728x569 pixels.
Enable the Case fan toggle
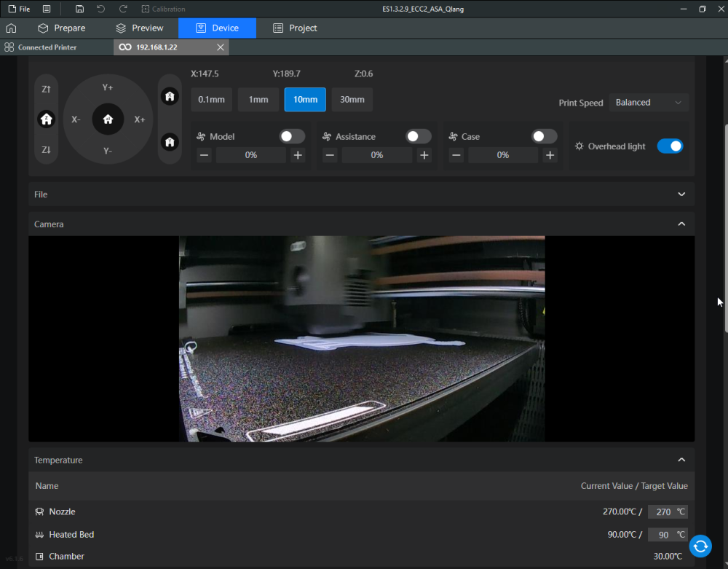[544, 136]
